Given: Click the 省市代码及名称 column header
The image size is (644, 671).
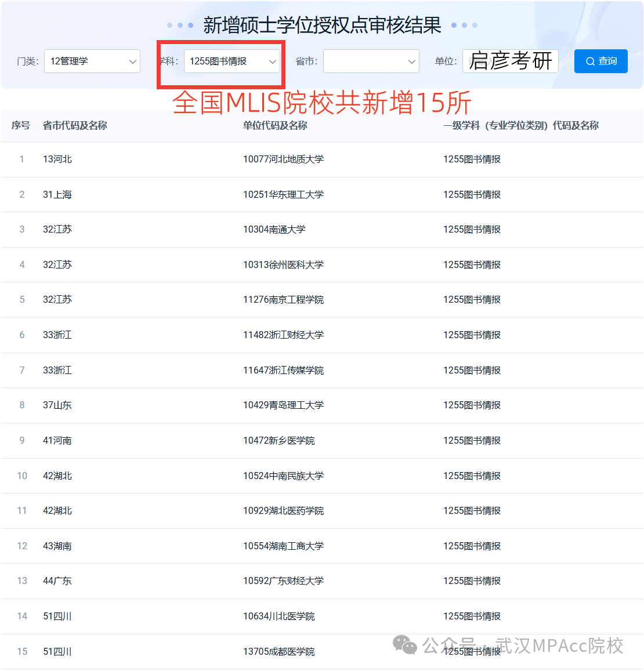Looking at the screenshot, I should coord(75,125).
